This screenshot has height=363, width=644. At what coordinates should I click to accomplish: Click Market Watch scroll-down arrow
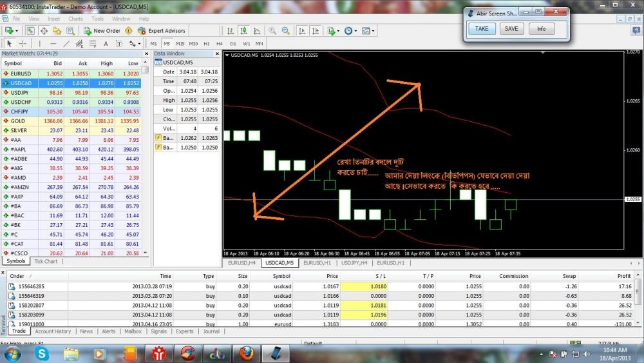(x=145, y=253)
